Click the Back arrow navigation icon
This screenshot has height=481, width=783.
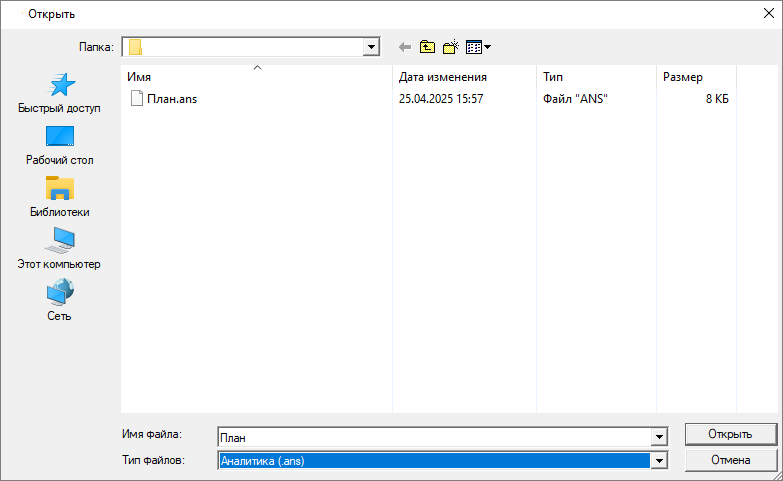(405, 47)
